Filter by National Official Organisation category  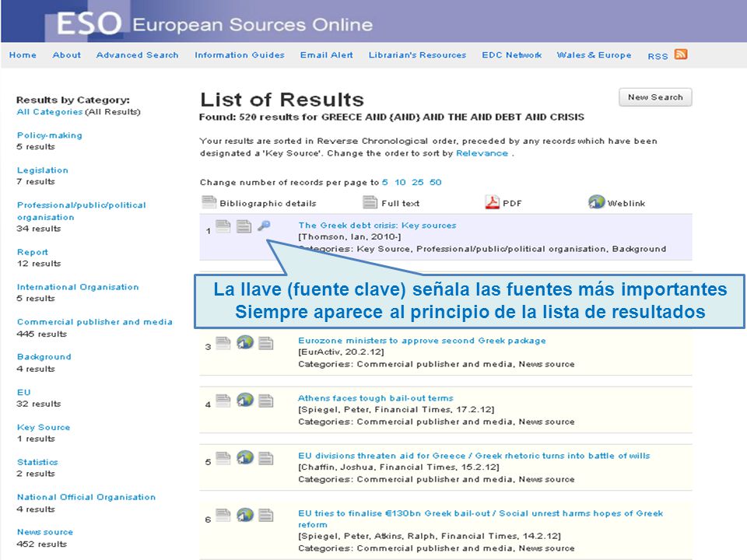coord(86,497)
